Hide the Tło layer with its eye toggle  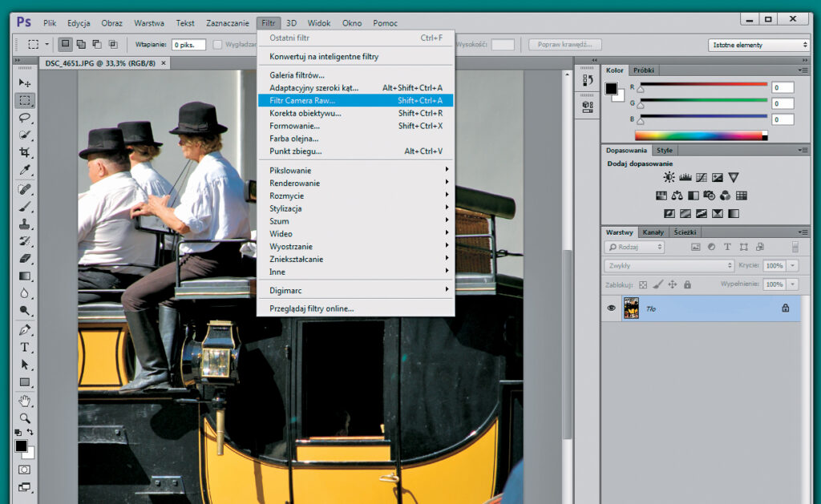coord(612,307)
